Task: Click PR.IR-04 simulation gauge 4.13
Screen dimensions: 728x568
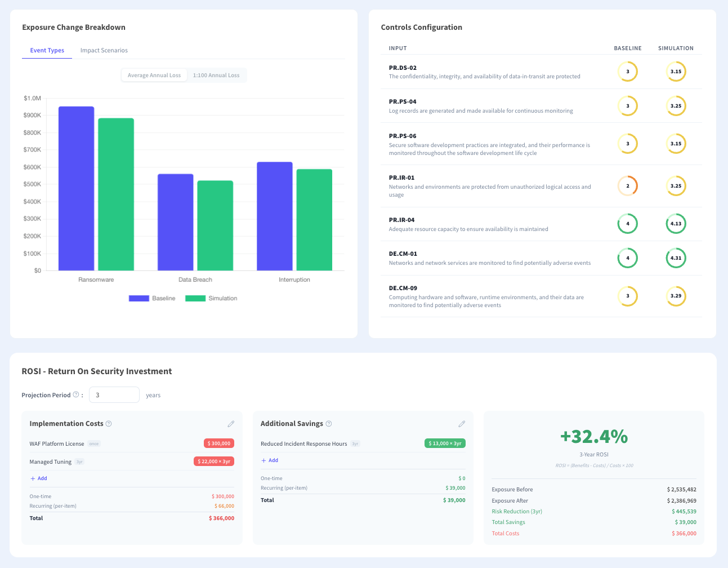Action: point(676,224)
